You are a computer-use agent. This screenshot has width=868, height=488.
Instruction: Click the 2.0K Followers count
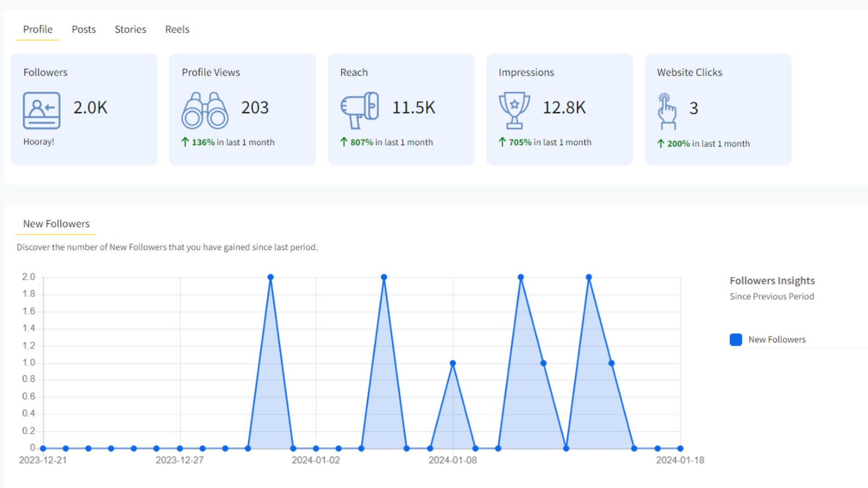(90, 107)
